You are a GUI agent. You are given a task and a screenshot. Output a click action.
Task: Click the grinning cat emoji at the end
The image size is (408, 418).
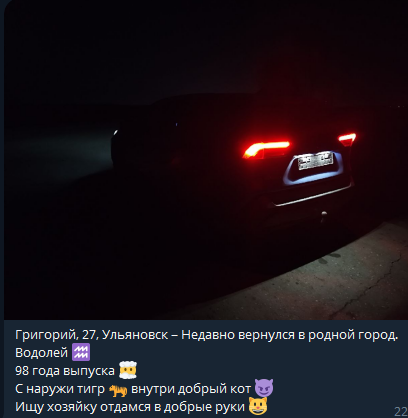point(257,406)
